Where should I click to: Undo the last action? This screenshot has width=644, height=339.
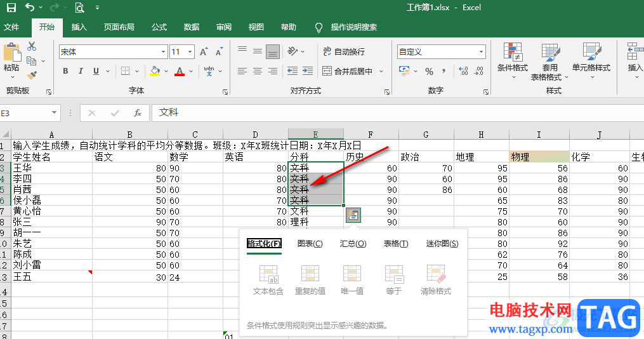pos(30,8)
